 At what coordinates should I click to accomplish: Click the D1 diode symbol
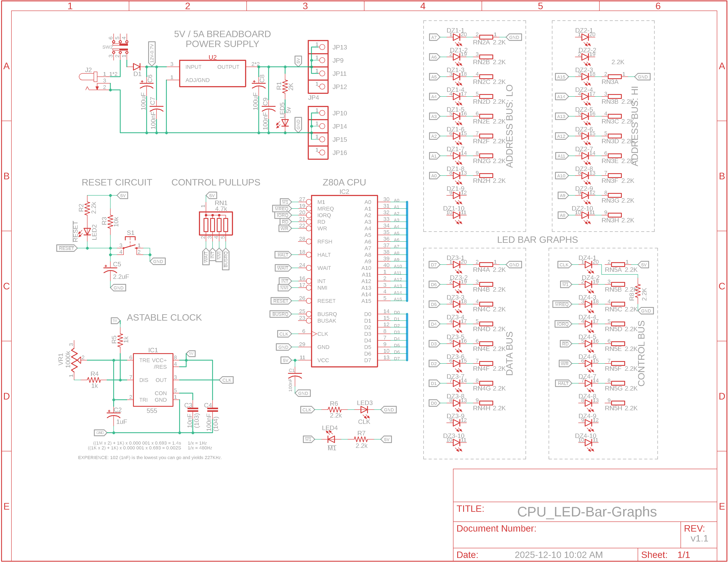click(137, 67)
